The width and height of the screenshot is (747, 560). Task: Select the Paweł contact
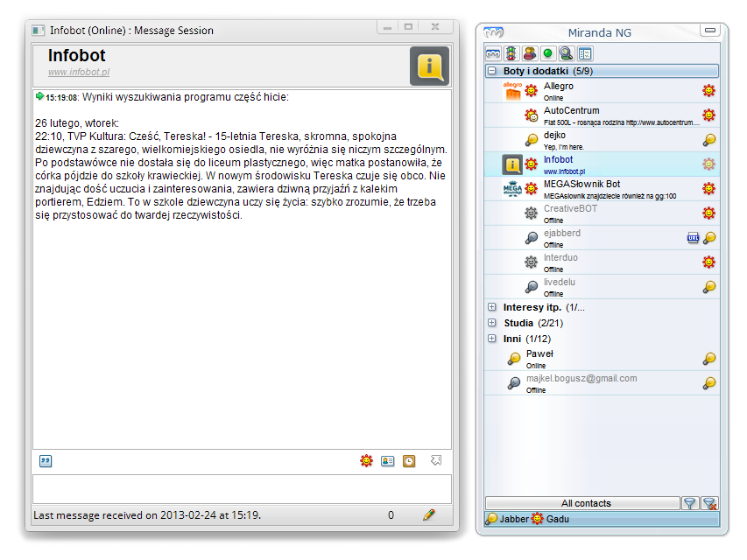[x=603, y=359]
